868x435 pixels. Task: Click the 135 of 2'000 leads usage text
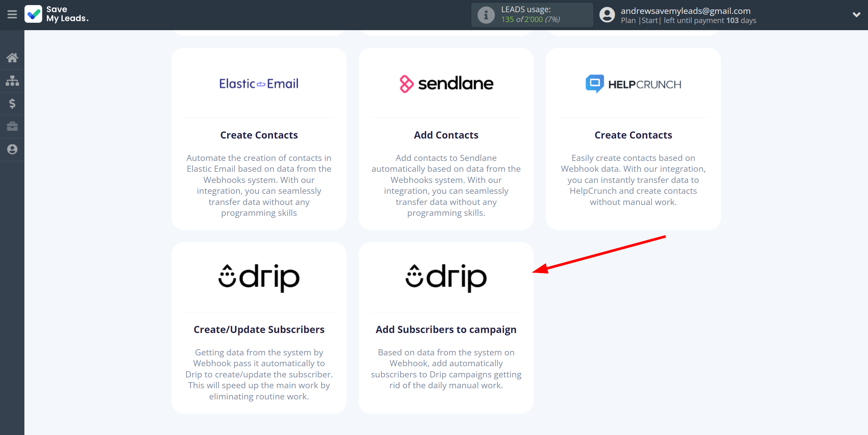[530, 19]
